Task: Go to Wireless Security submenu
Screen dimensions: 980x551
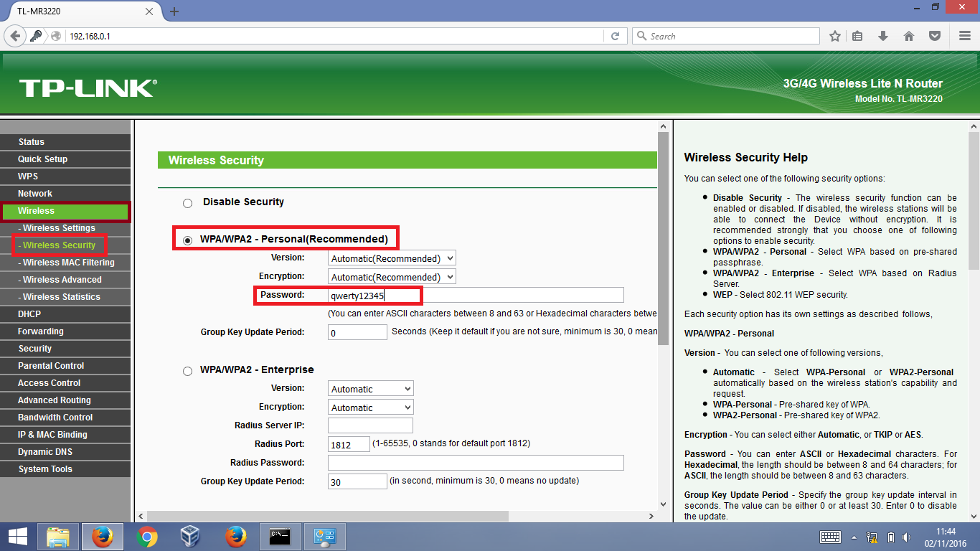Action: [65, 245]
